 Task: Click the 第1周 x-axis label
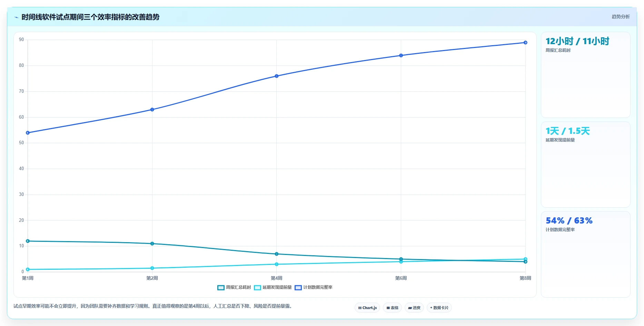(x=28, y=278)
